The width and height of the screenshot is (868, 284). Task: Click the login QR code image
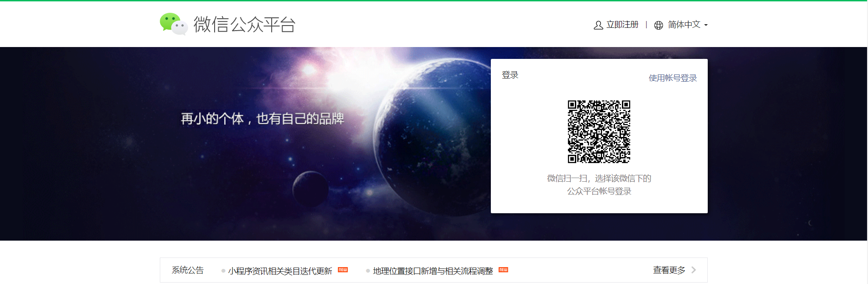(599, 131)
